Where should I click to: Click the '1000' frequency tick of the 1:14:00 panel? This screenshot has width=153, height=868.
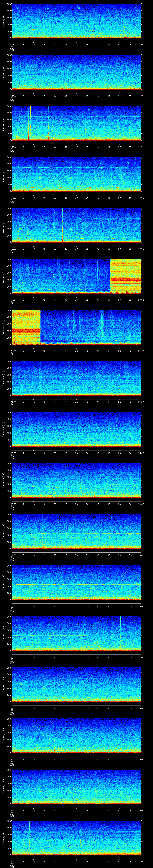click(x=8, y=4)
